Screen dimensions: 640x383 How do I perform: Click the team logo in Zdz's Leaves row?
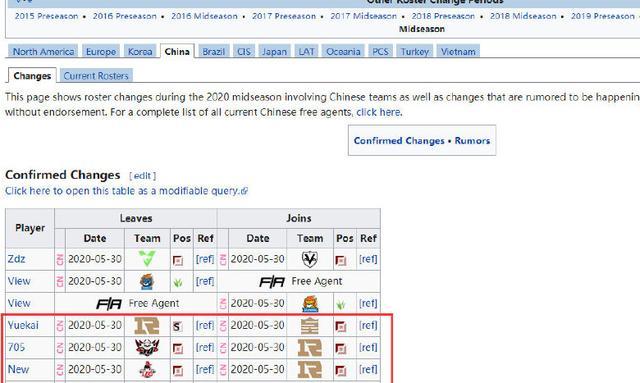pos(147,259)
